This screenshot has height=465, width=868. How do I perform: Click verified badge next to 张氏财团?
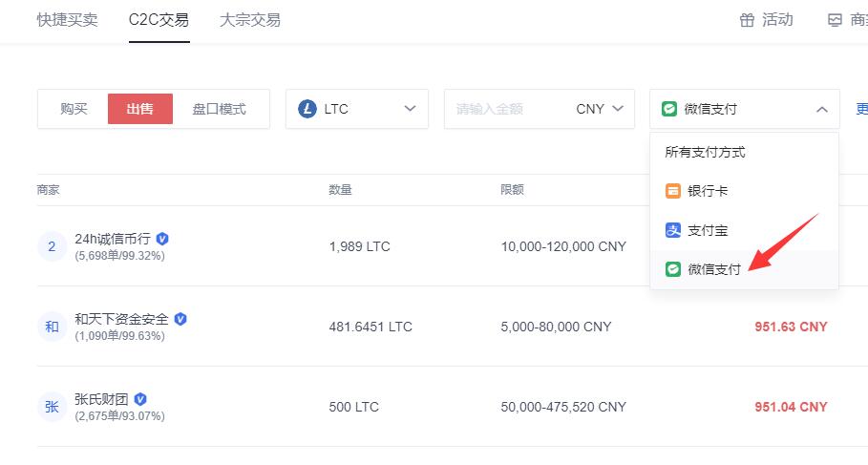tap(140, 399)
